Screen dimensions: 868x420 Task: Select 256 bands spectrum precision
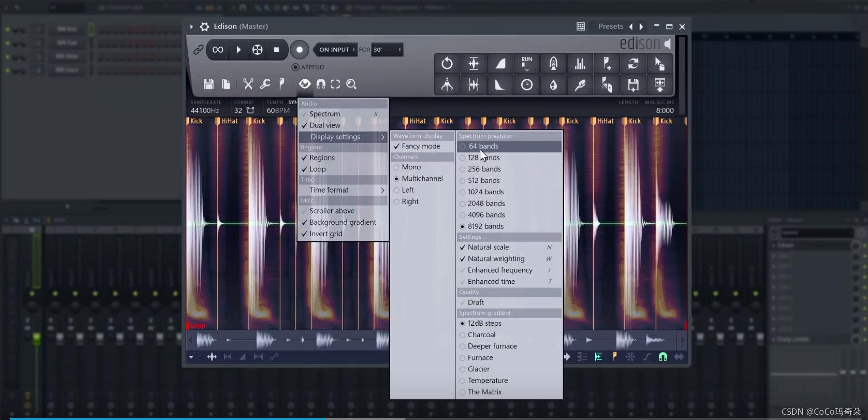509,169
